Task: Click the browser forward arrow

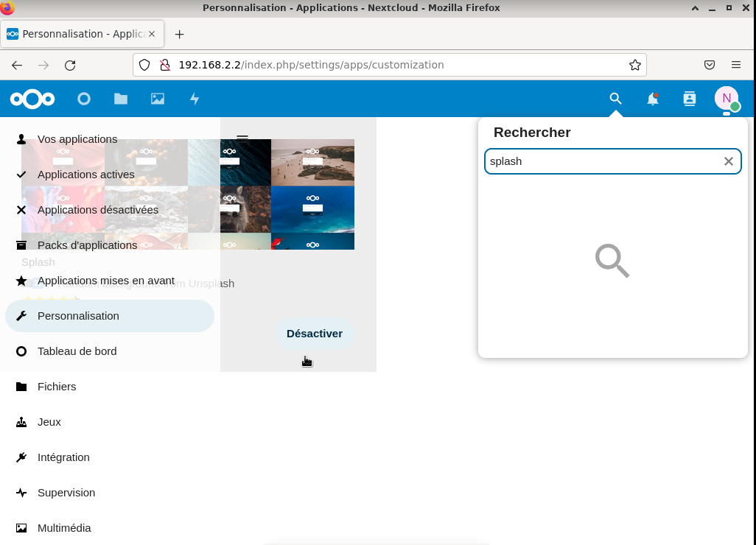Action: pos(43,65)
